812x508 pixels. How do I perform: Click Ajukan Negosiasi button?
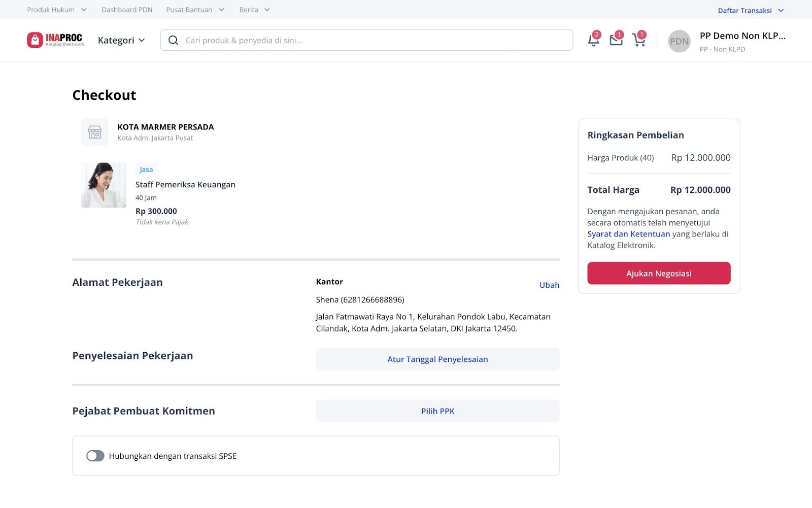[659, 273]
